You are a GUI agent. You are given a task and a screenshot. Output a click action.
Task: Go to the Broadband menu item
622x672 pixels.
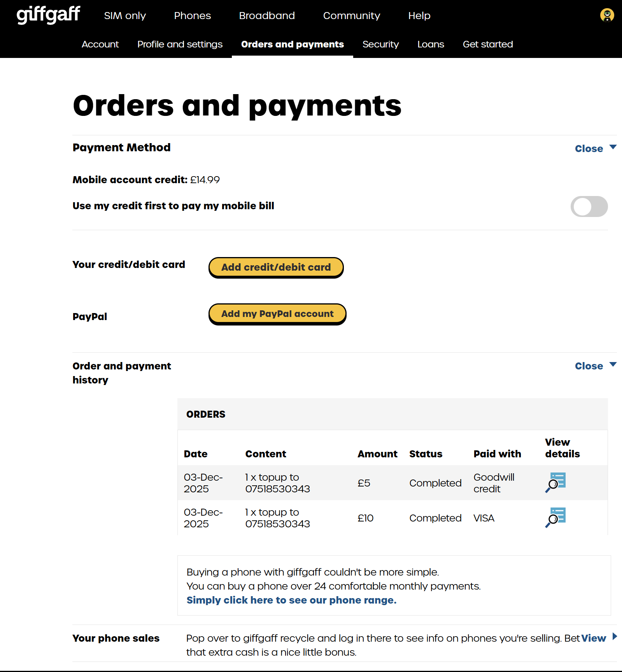point(267,16)
